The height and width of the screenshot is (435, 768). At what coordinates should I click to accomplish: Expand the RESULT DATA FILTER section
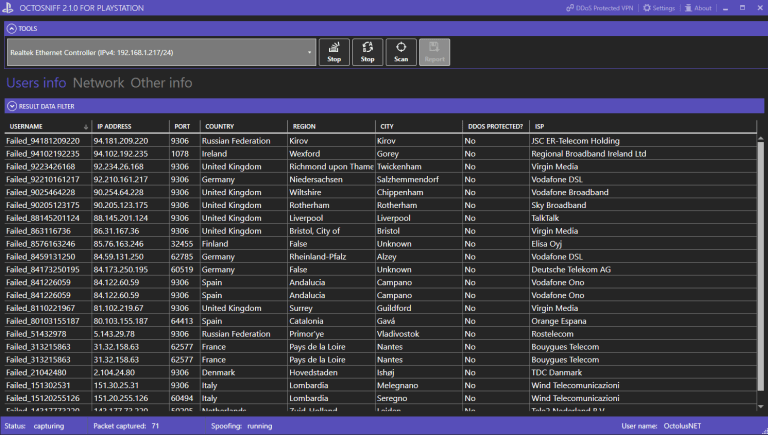12,106
